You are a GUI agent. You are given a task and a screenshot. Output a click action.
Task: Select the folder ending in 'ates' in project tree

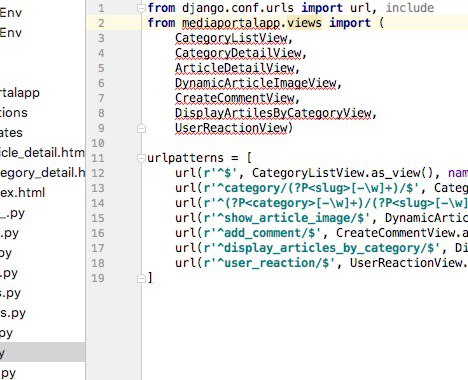(11, 133)
